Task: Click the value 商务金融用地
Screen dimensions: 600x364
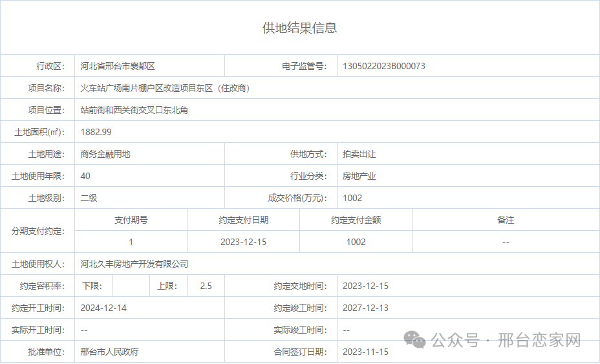Action: [x=105, y=155]
